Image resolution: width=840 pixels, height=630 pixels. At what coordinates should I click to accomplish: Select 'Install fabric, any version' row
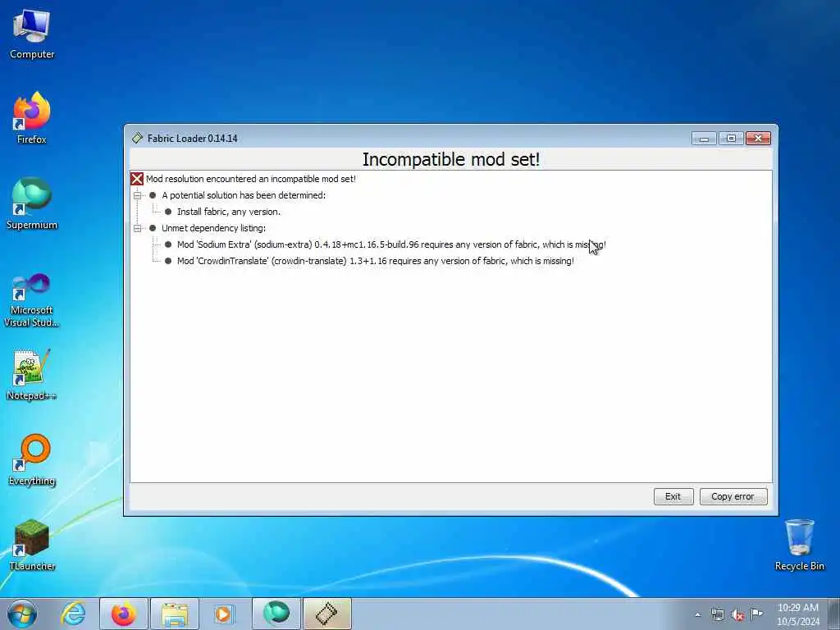(x=229, y=212)
